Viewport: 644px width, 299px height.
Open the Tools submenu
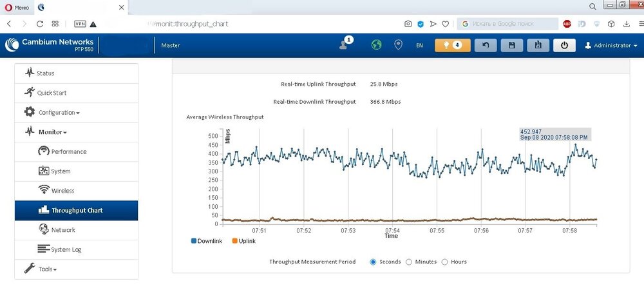coord(47,269)
